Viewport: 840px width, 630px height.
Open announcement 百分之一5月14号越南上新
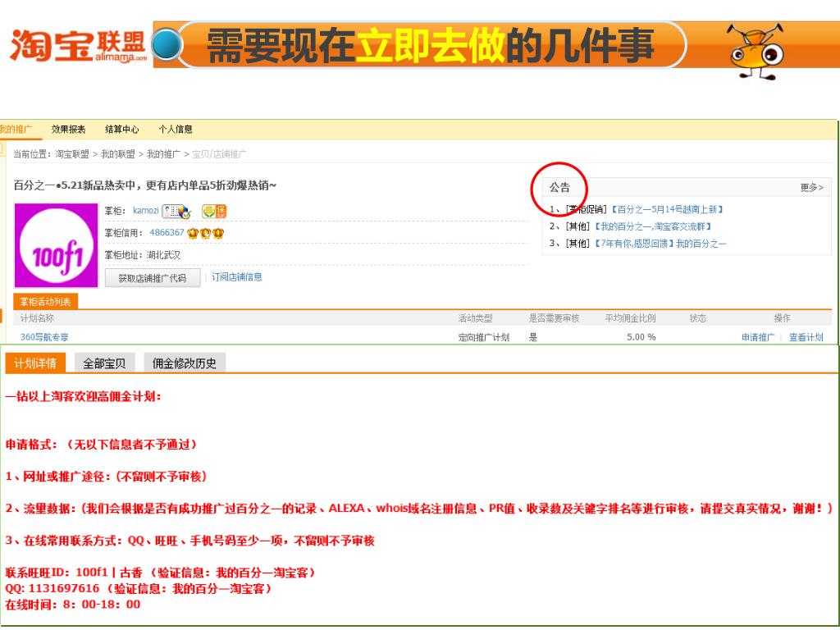tap(668, 209)
